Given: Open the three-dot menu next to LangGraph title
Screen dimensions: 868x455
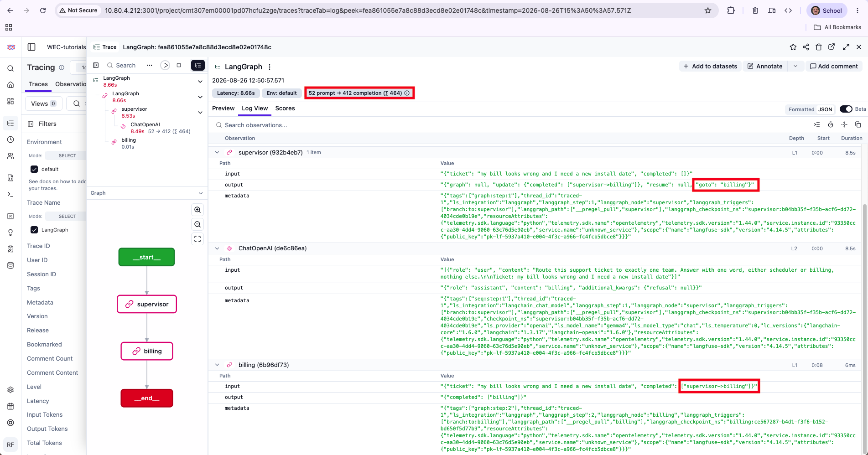Looking at the screenshot, I should point(270,67).
